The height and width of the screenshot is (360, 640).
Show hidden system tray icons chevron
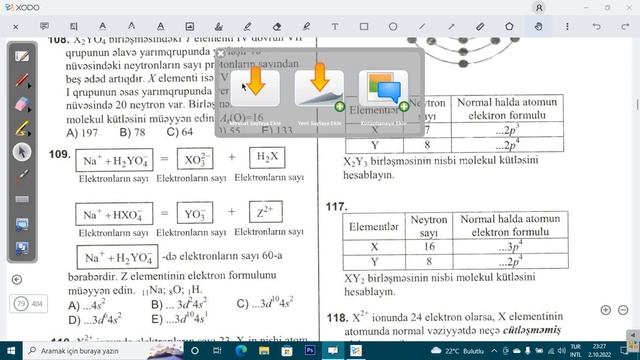click(x=494, y=351)
